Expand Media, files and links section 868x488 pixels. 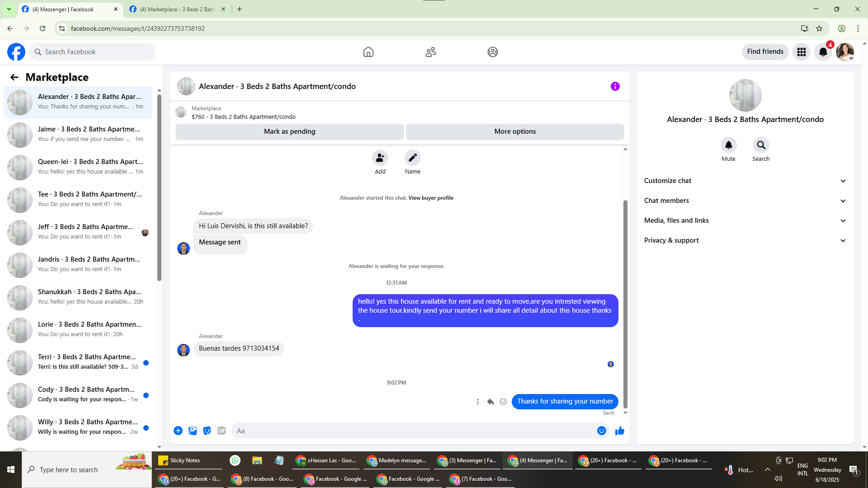click(745, 221)
